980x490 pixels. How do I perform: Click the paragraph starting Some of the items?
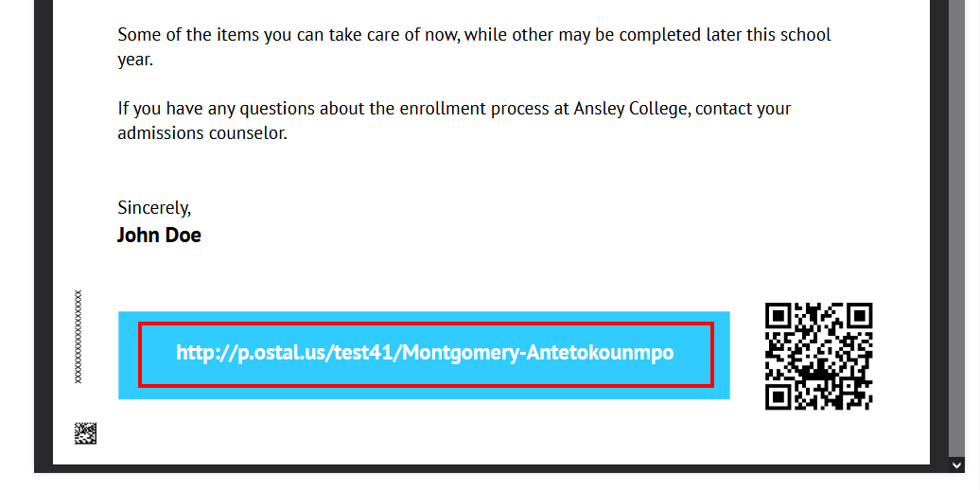coord(474,47)
